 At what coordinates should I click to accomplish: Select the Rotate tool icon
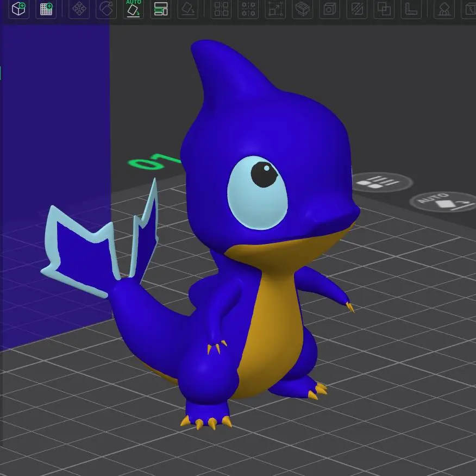pos(106,9)
